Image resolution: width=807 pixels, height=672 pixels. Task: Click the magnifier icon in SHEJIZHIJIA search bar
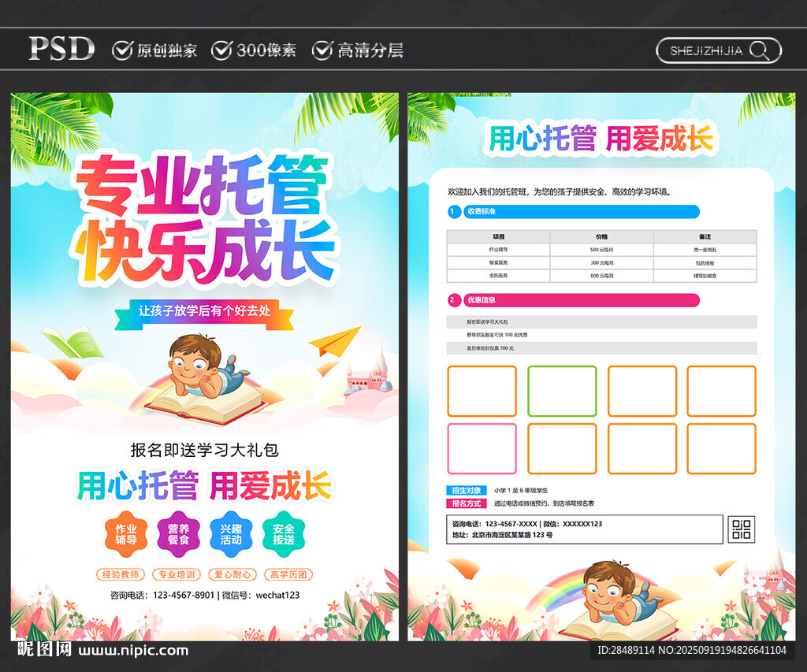(x=759, y=50)
